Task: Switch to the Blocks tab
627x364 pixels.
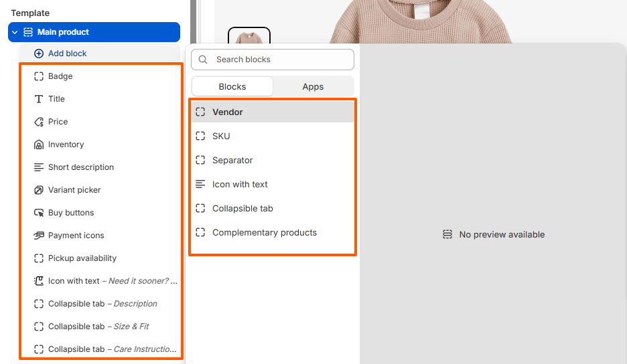Action: 232,87
